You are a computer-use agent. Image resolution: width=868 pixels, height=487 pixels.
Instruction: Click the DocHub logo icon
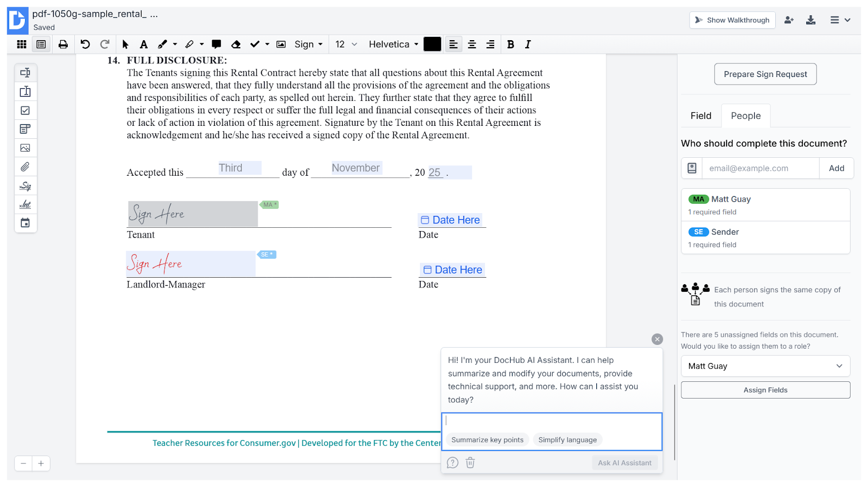(17, 21)
